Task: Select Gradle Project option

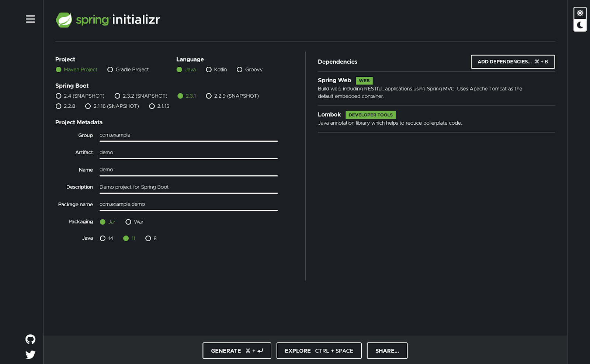Action: [128, 70]
